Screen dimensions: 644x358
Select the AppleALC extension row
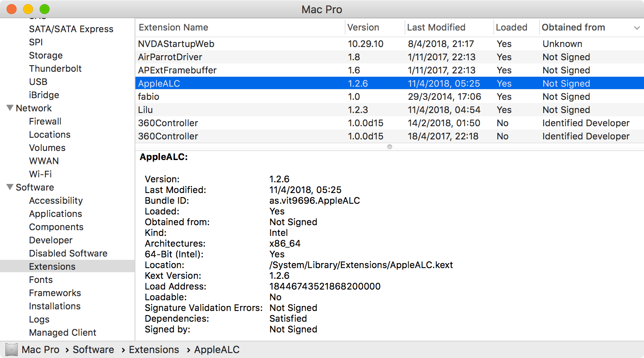pos(390,83)
